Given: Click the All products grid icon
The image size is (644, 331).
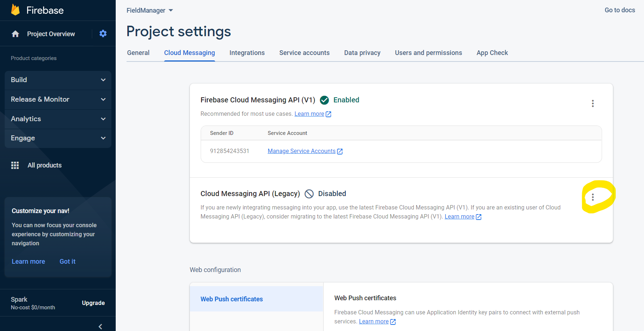Looking at the screenshot, I should pos(15,165).
